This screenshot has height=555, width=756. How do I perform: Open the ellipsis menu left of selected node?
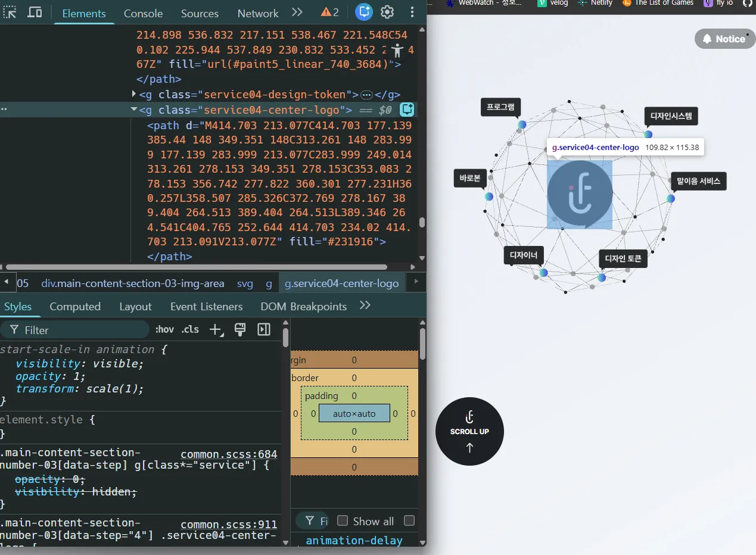4,110
